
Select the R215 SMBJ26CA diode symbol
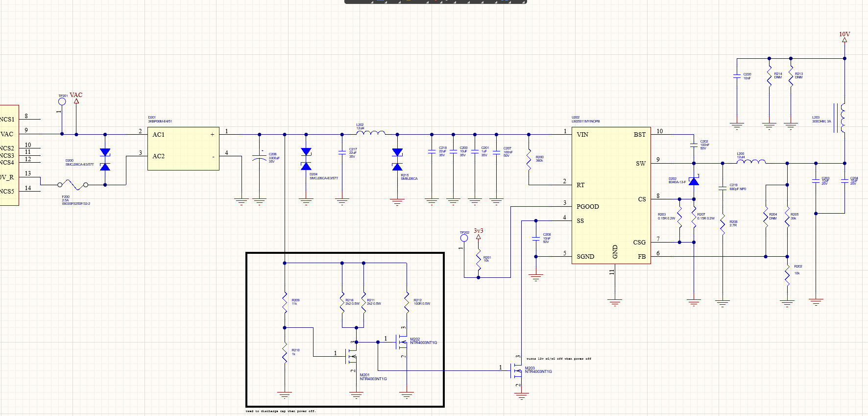[397, 160]
